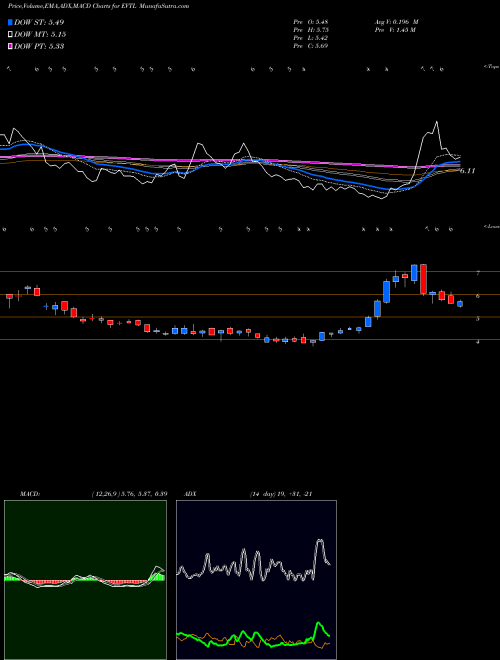Select the 'DOW ST: 5.49' legend text

click(x=39, y=22)
